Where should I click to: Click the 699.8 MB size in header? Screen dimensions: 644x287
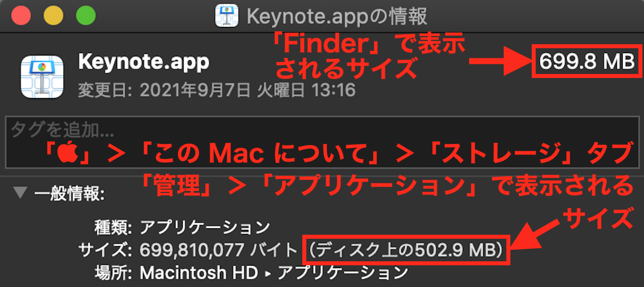[587, 61]
